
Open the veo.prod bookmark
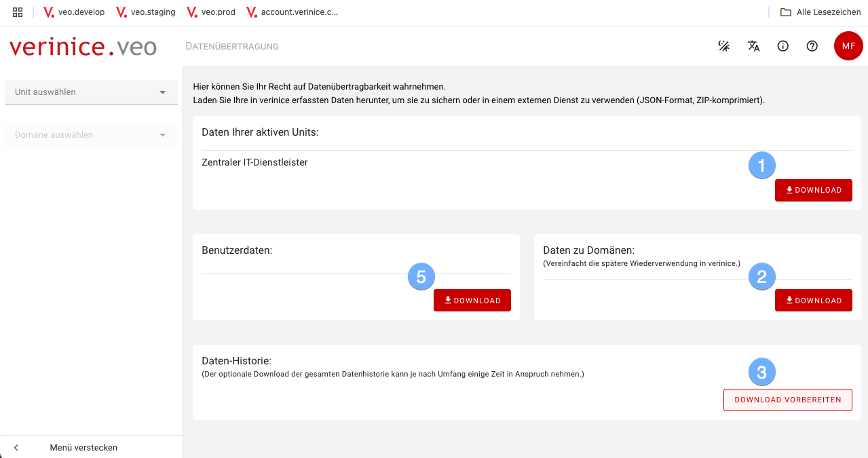(210, 12)
